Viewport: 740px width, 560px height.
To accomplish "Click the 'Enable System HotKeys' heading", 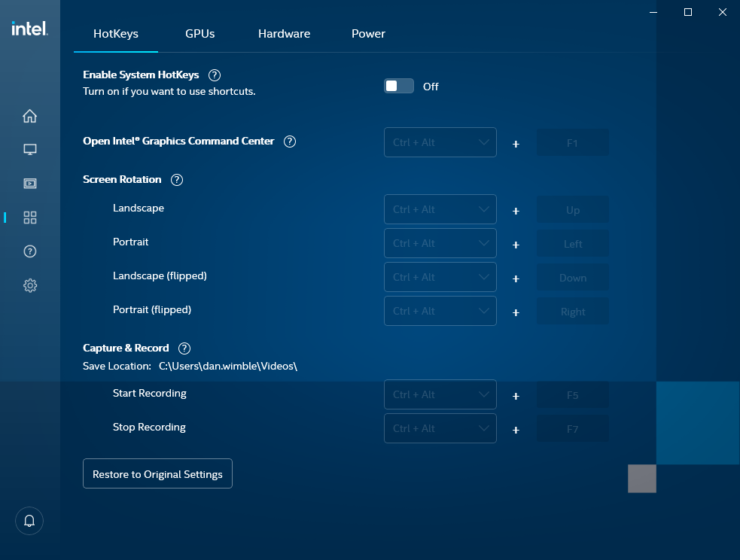I will pyautogui.click(x=141, y=75).
